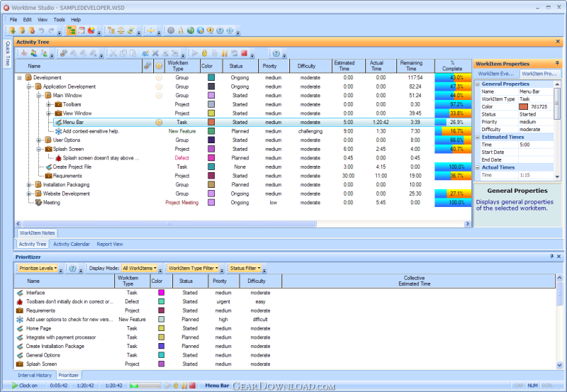Expand the Website Development node
567x392 pixels.
[29, 194]
